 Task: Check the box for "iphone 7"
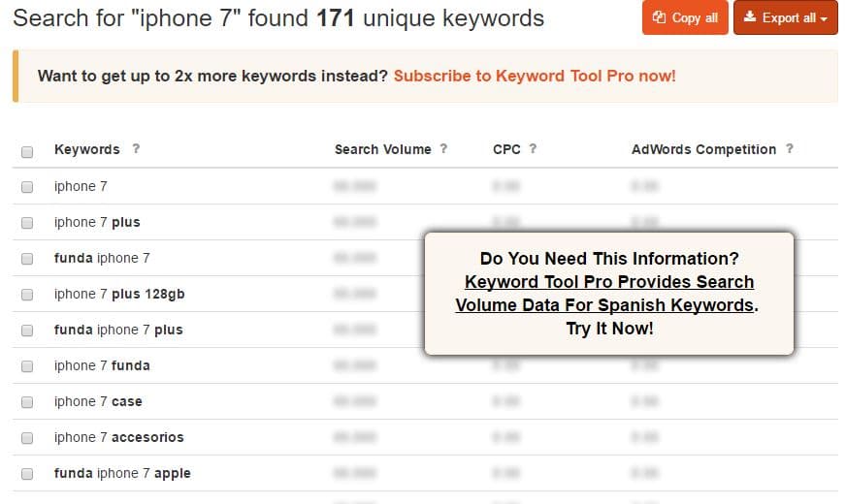[x=27, y=187]
